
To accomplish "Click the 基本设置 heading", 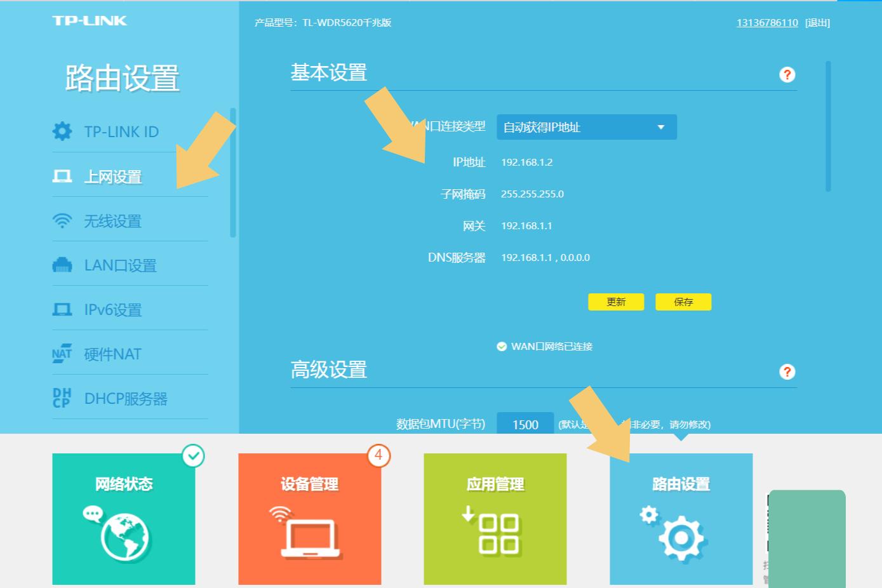I will click(329, 73).
